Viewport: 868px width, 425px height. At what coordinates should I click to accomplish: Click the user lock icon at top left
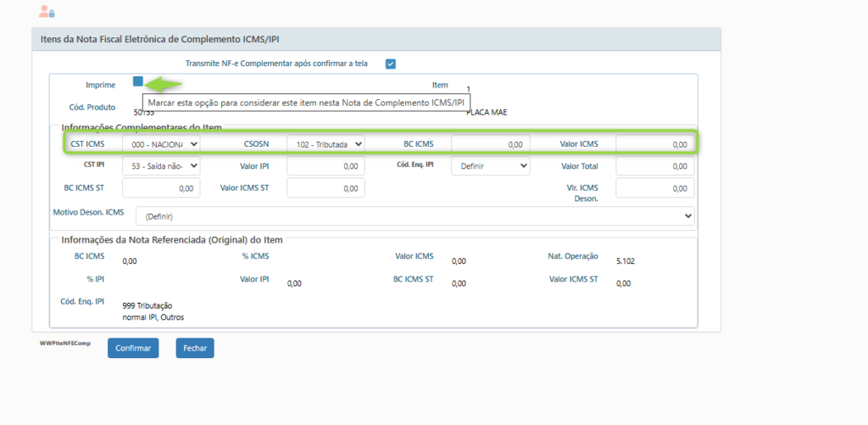click(47, 12)
